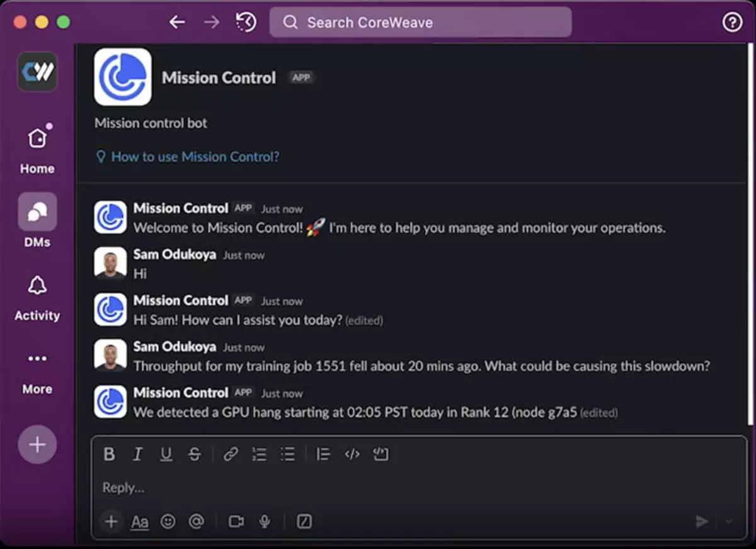The height and width of the screenshot is (549, 756).
Task: Start a bulleted list in composer
Action: (288, 454)
